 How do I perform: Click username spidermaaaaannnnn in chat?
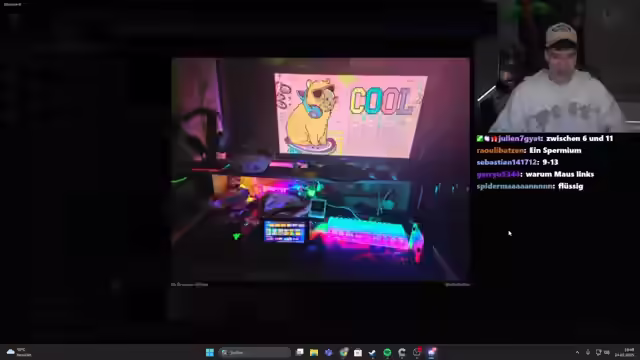tap(515, 186)
